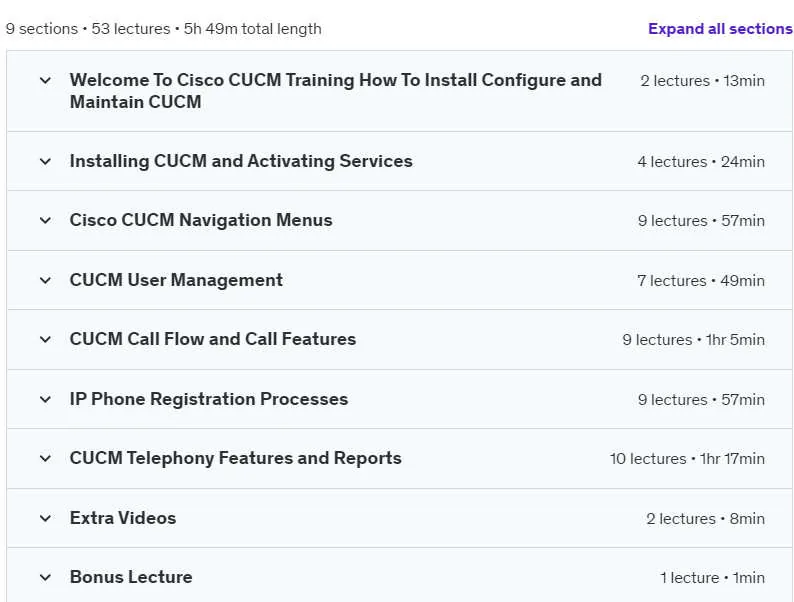This screenshot has height=602, width=794.
Task: Select Installing CUCM and Activating Services title
Action: [x=241, y=161]
